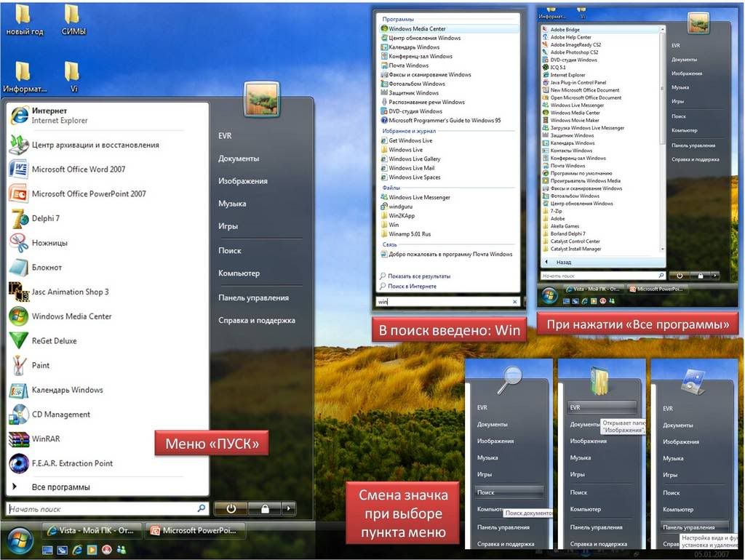Screen dimensions: 745x560
Task: Click Показать все результаты link
Action: (419, 276)
